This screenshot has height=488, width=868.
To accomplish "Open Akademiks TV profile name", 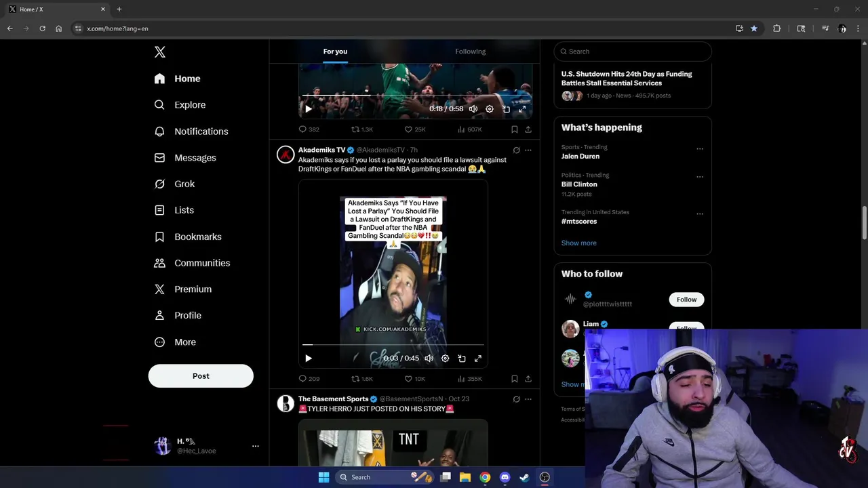I will click(x=321, y=150).
